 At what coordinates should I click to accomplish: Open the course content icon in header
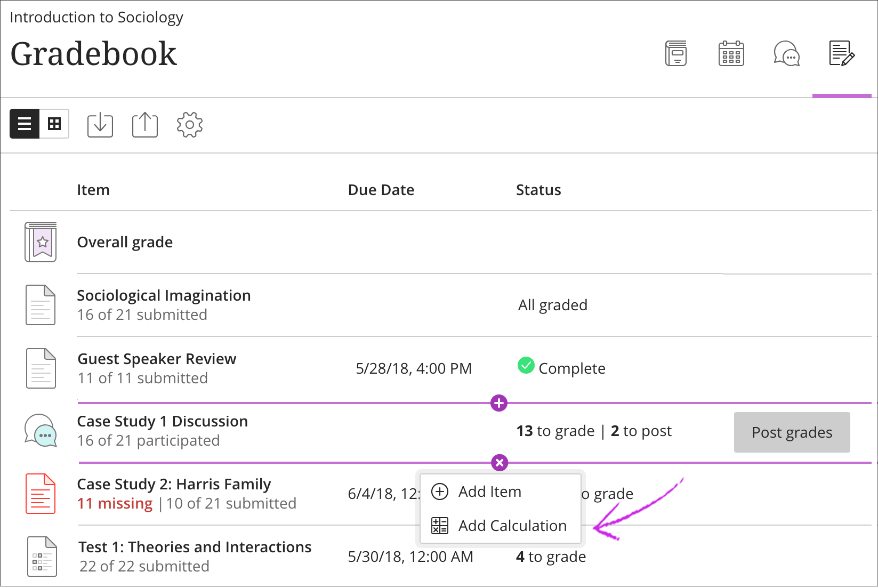[x=676, y=54]
